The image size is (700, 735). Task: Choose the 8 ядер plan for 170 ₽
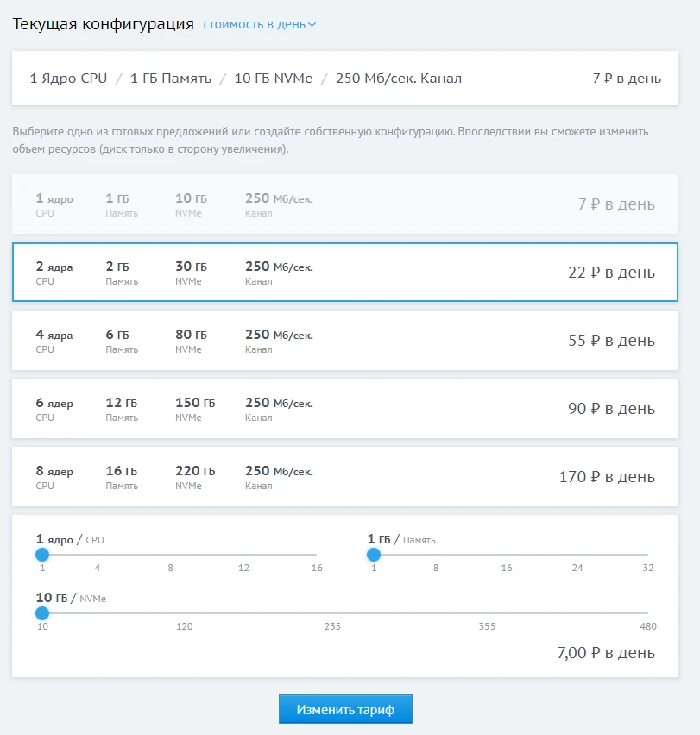(x=344, y=477)
